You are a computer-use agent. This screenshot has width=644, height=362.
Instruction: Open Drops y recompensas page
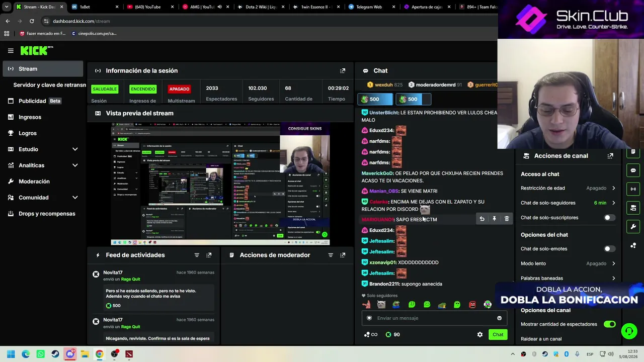pos(43,214)
